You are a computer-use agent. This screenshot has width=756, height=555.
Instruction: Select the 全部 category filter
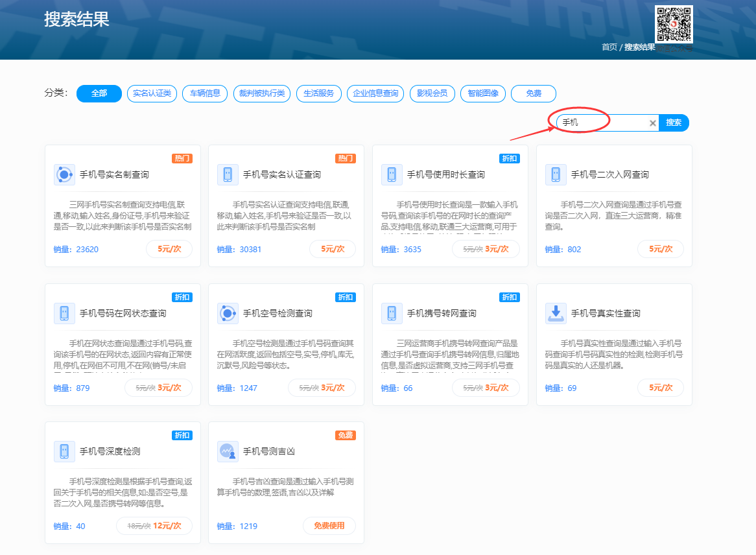99,93
